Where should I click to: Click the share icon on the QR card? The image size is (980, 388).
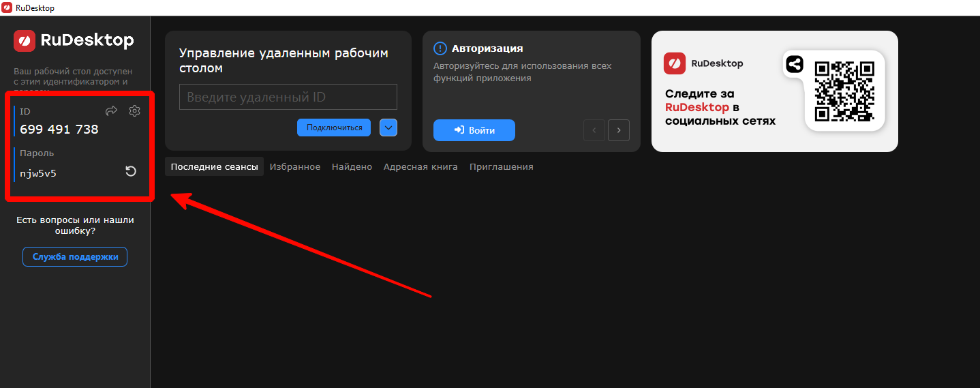(795, 65)
